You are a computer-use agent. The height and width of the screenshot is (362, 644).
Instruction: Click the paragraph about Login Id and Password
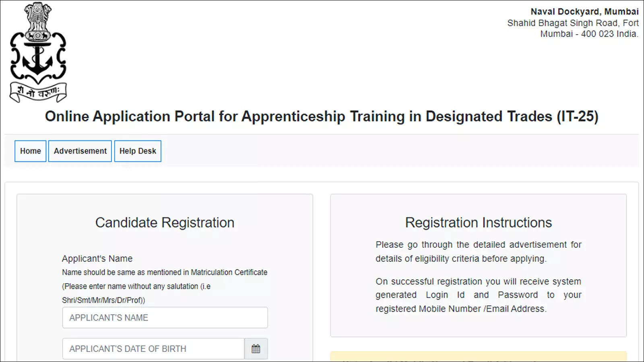[x=479, y=295]
